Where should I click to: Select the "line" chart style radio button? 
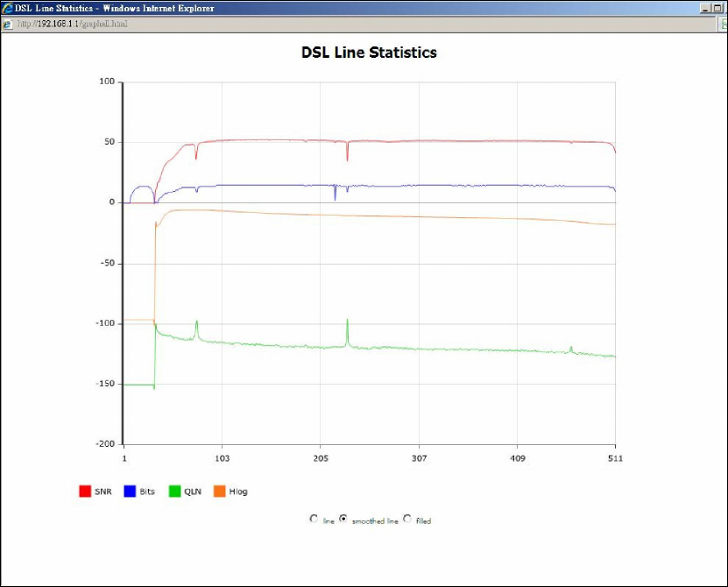[314, 519]
